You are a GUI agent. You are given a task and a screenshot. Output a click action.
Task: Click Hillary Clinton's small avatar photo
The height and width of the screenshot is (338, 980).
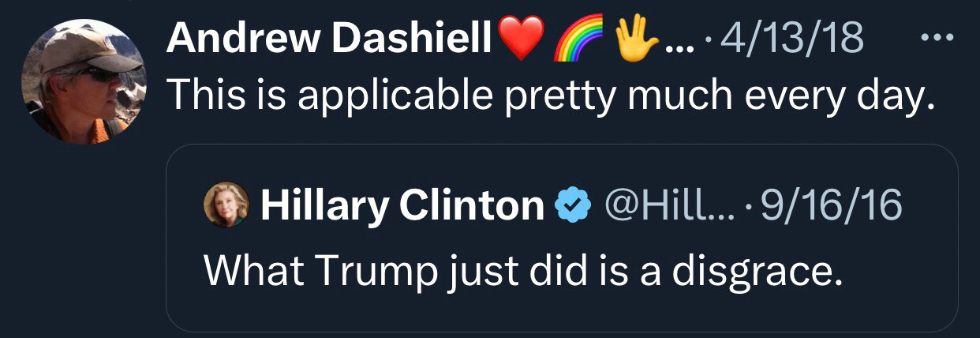click(226, 205)
